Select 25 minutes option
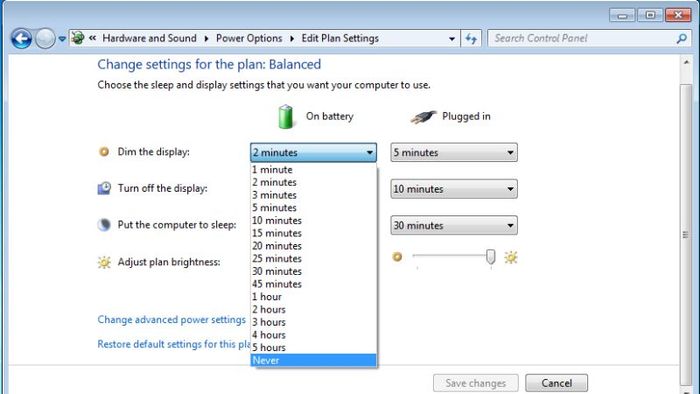This screenshot has height=394, width=700. tap(313, 258)
